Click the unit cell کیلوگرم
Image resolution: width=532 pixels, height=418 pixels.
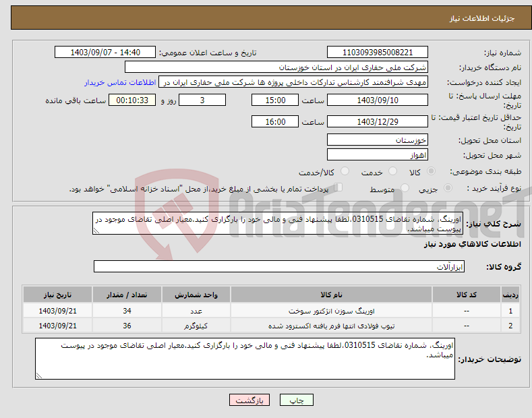[x=196, y=326]
